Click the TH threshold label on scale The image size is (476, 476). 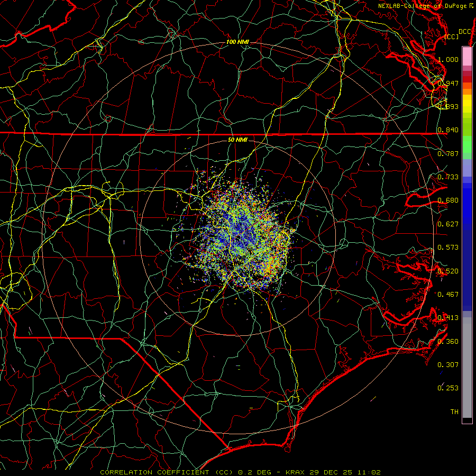click(454, 412)
